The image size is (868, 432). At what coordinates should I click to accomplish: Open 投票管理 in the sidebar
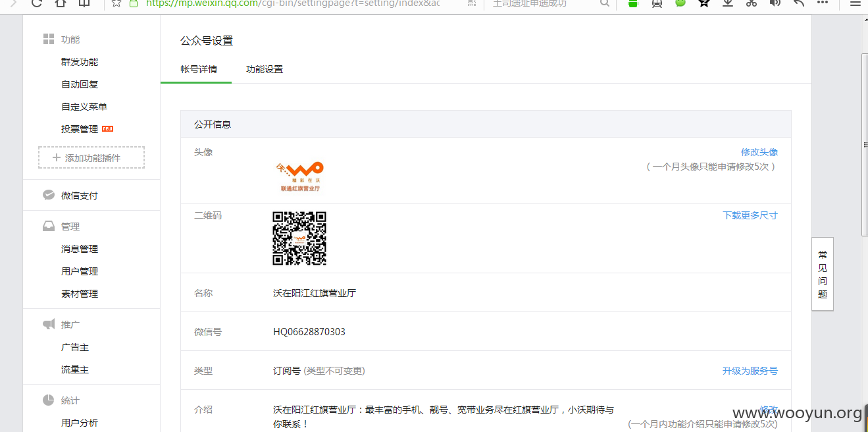coord(80,129)
